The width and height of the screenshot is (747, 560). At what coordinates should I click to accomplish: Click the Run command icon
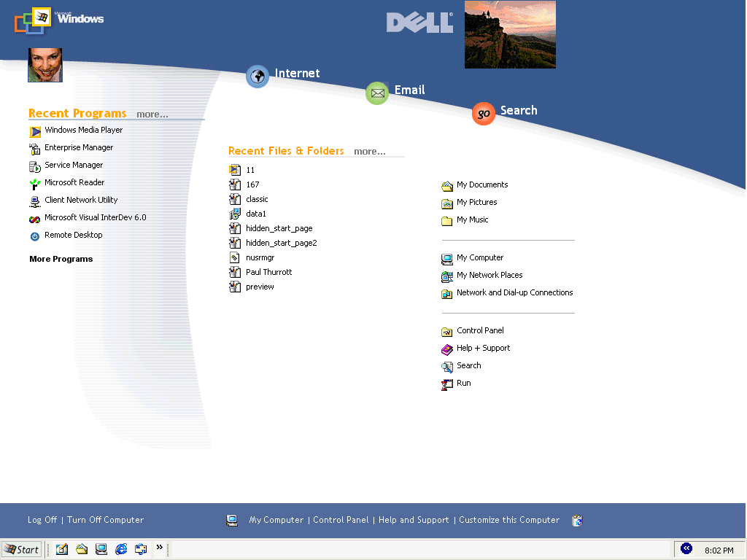tap(447, 384)
